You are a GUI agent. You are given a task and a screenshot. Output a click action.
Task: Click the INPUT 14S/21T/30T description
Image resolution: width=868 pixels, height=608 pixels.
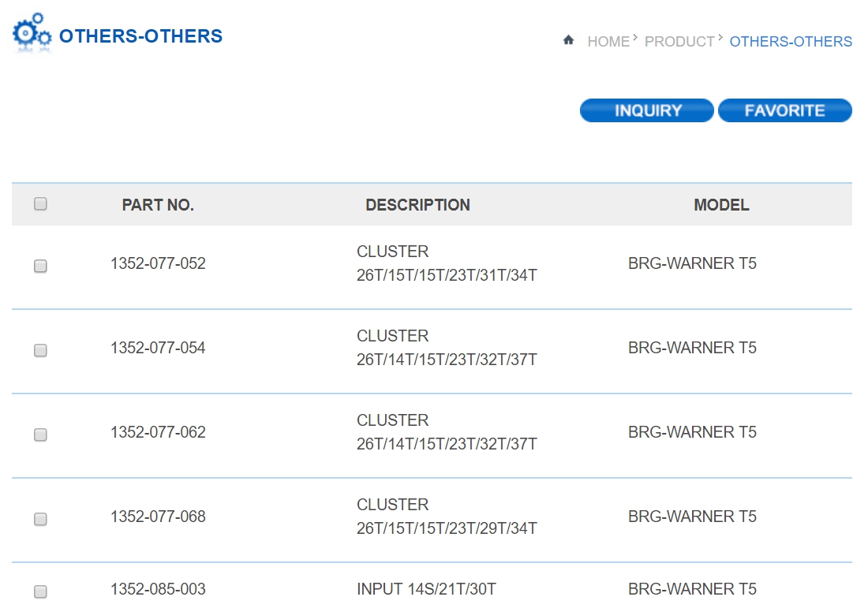click(426, 589)
